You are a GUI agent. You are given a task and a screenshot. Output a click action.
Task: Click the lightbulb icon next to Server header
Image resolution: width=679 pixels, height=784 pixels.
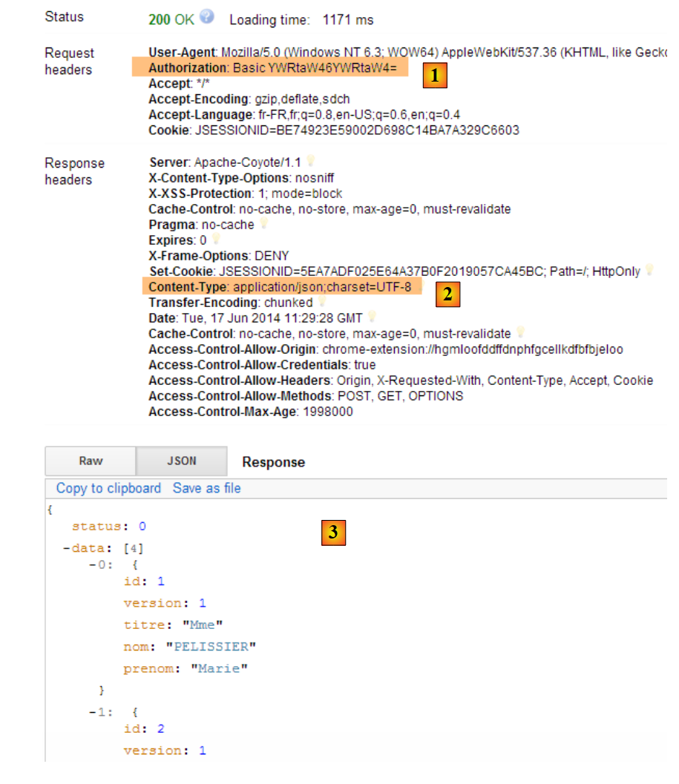[x=311, y=161]
